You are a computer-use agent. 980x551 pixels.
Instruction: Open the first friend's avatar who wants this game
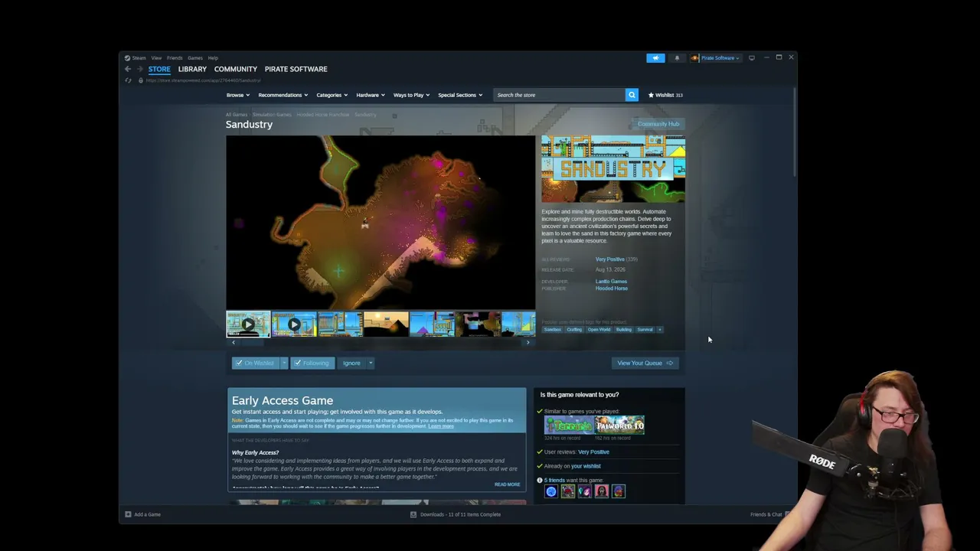pos(551,491)
